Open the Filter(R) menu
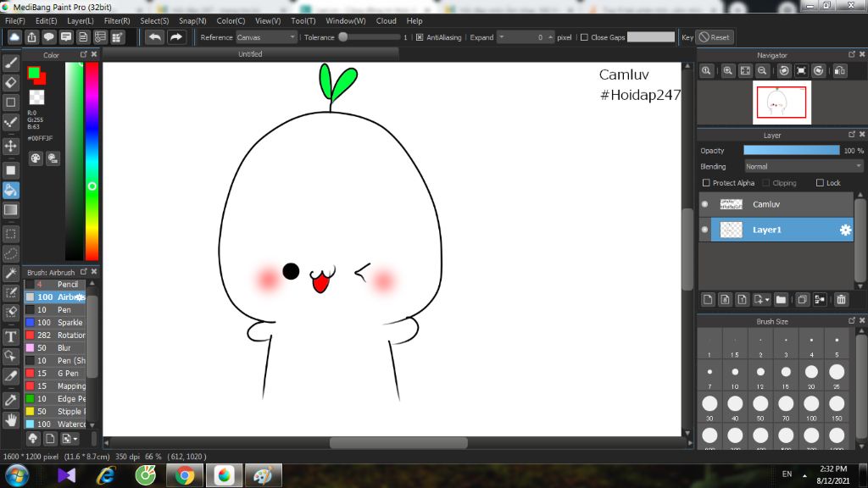Screen dimensions: 868x488 [x=117, y=20]
